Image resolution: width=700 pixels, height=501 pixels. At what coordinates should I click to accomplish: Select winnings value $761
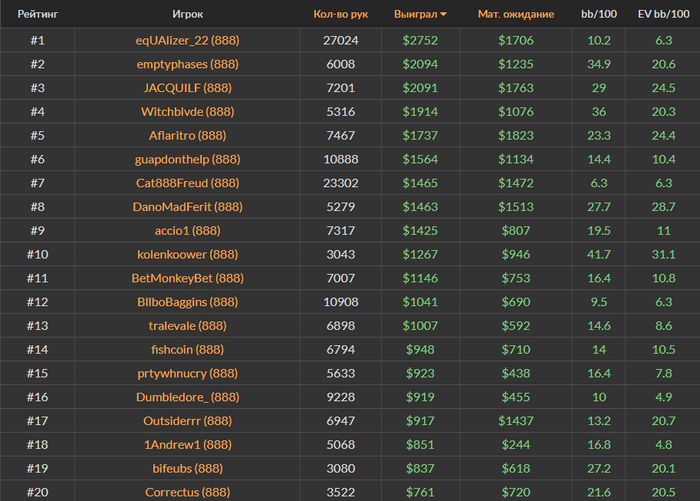tap(420, 492)
